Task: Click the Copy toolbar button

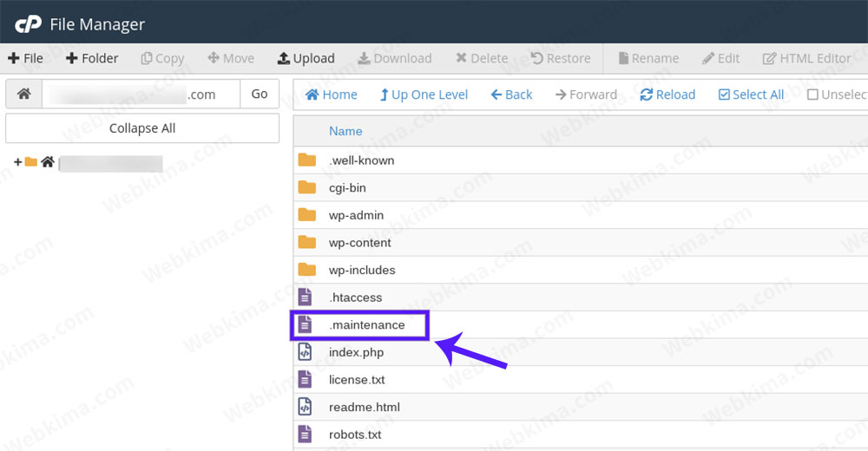Action: click(162, 58)
